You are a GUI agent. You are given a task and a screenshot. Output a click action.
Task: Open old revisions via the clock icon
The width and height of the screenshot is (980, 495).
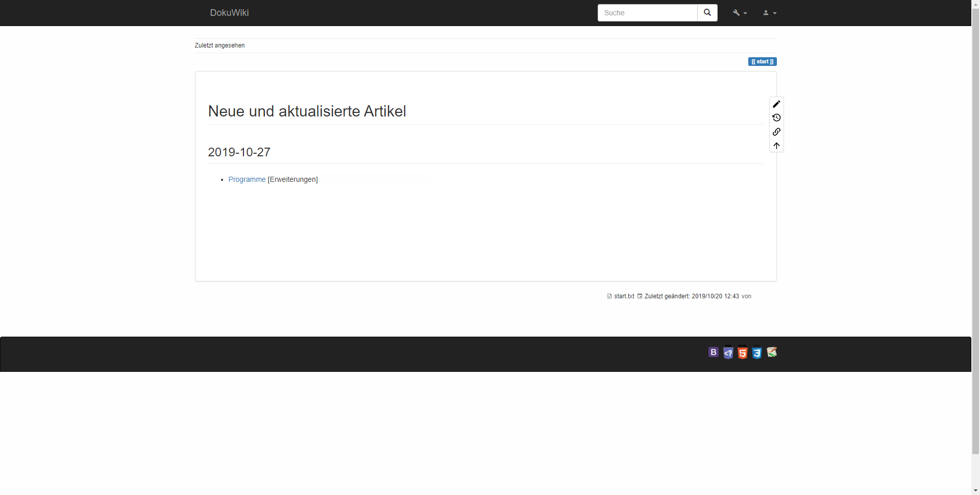776,117
